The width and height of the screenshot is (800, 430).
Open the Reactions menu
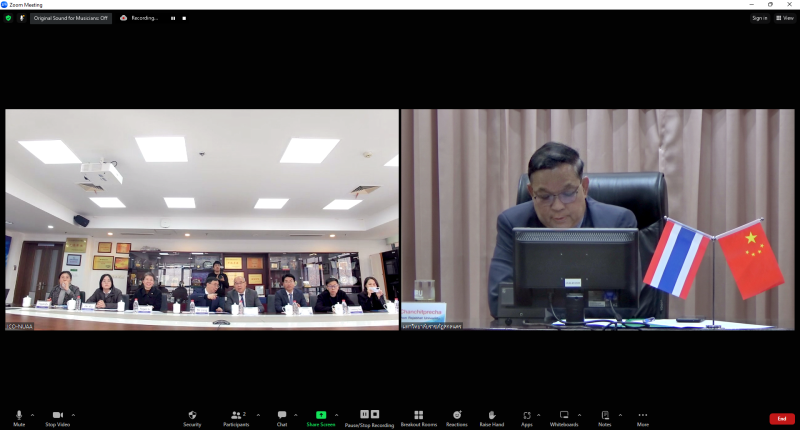457,415
